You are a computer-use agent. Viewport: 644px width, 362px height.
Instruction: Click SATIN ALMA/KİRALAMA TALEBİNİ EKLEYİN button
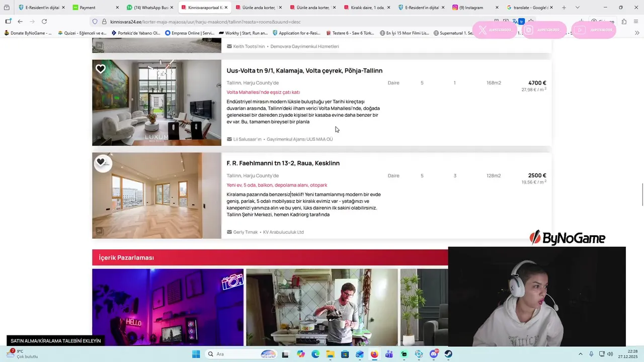pyautogui.click(x=56, y=341)
